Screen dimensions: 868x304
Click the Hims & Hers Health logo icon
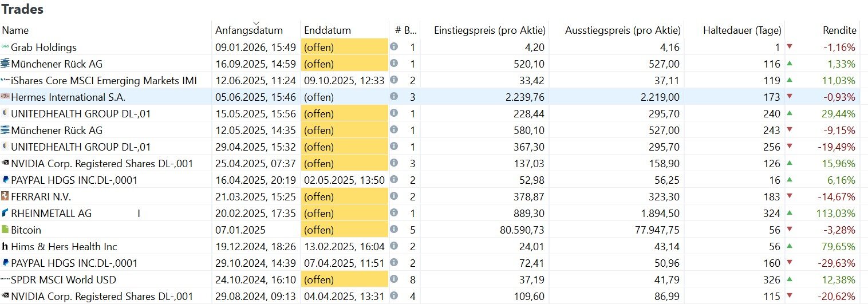pos(5,246)
